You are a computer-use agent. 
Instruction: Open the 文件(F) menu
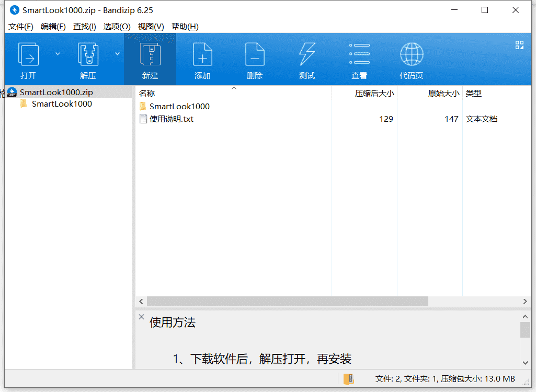point(21,26)
